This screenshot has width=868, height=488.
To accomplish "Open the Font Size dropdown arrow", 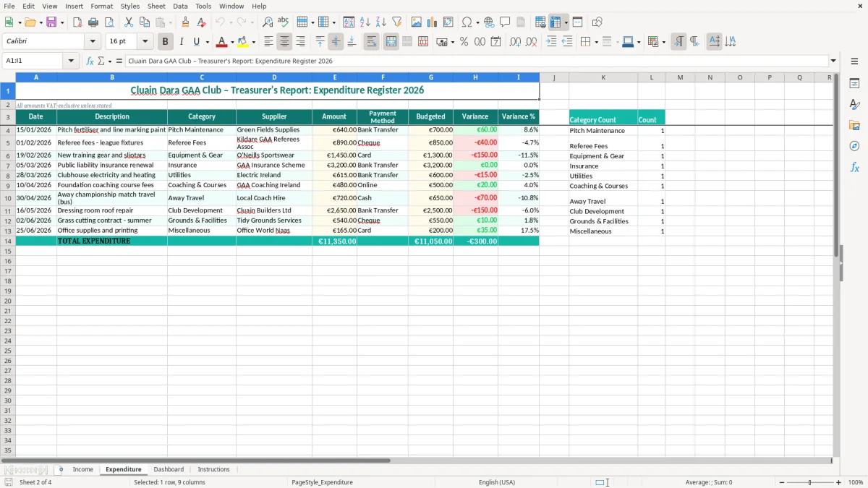I will 145,42.
